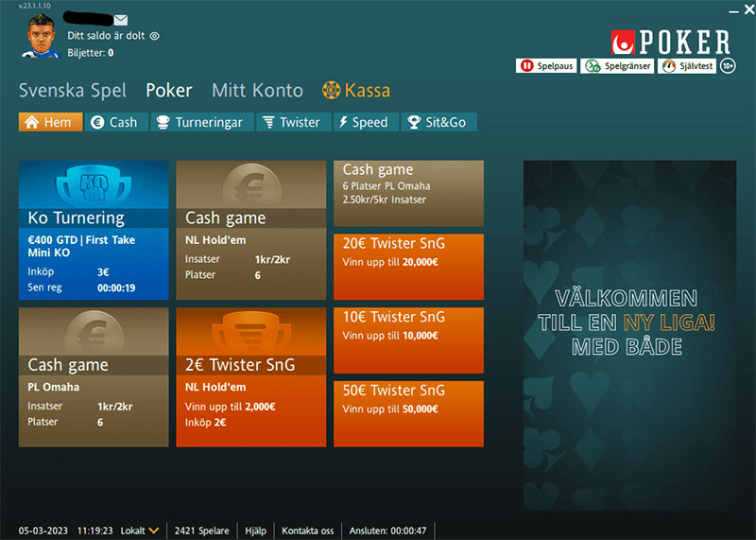Click the Hjälp link
This screenshot has height=540, width=756.
(255, 531)
